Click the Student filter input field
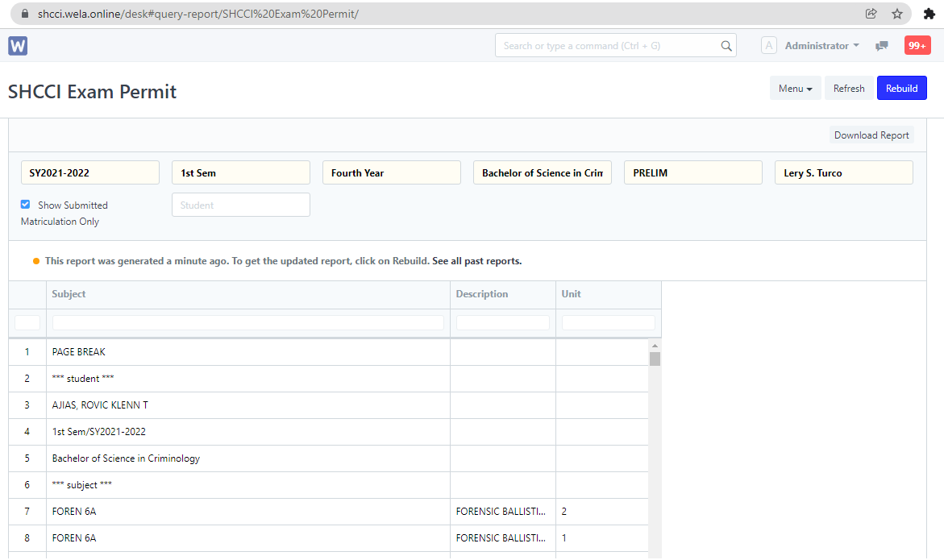 [x=240, y=205]
